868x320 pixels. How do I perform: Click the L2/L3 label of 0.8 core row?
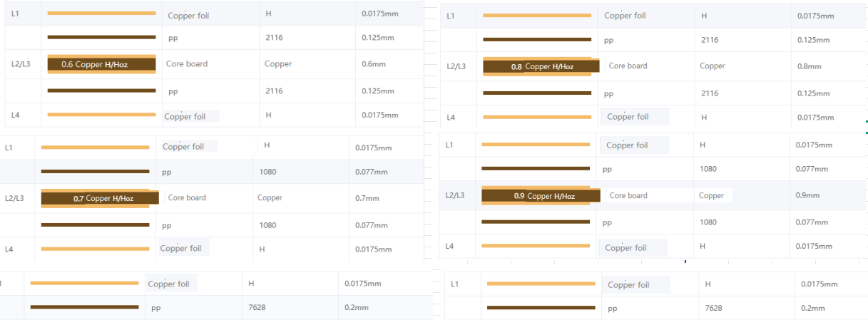click(456, 66)
